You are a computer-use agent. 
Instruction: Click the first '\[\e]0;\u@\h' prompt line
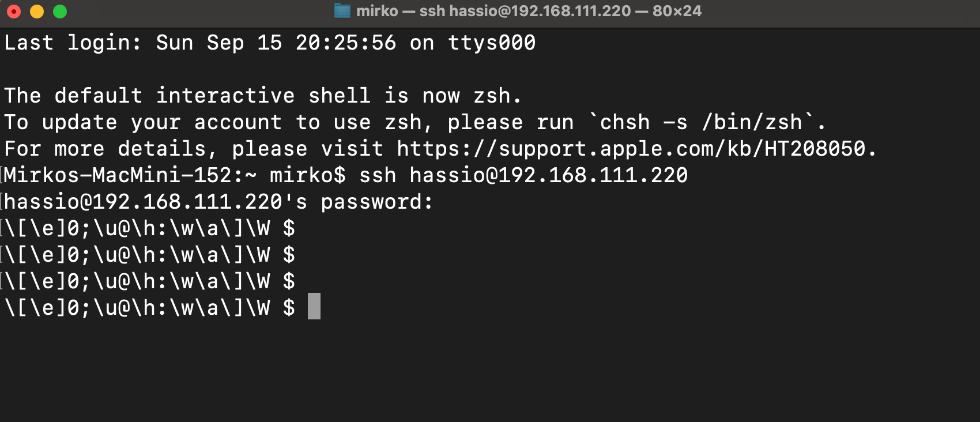coord(149,228)
